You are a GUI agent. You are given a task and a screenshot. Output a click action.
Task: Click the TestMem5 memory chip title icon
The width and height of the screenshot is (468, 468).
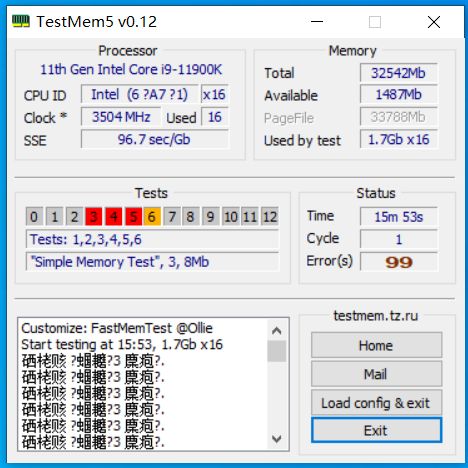click(21, 22)
